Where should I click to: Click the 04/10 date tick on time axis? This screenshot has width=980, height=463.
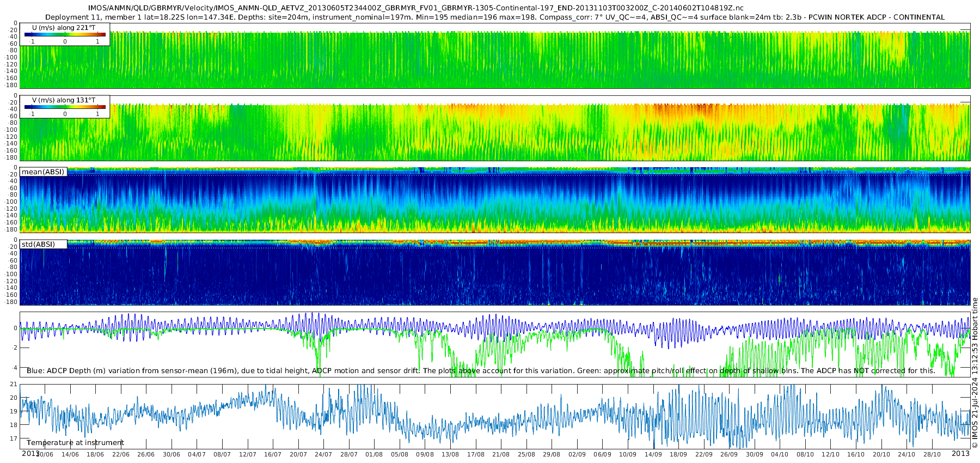(780, 455)
